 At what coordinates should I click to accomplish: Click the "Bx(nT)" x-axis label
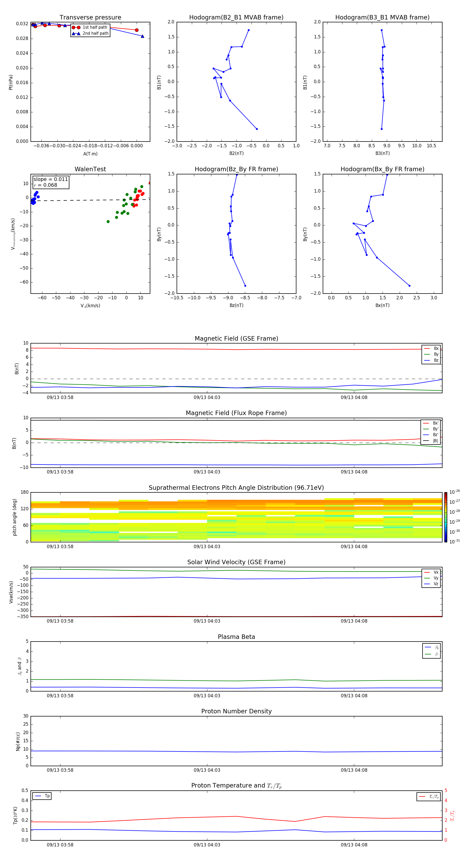[382, 306]
